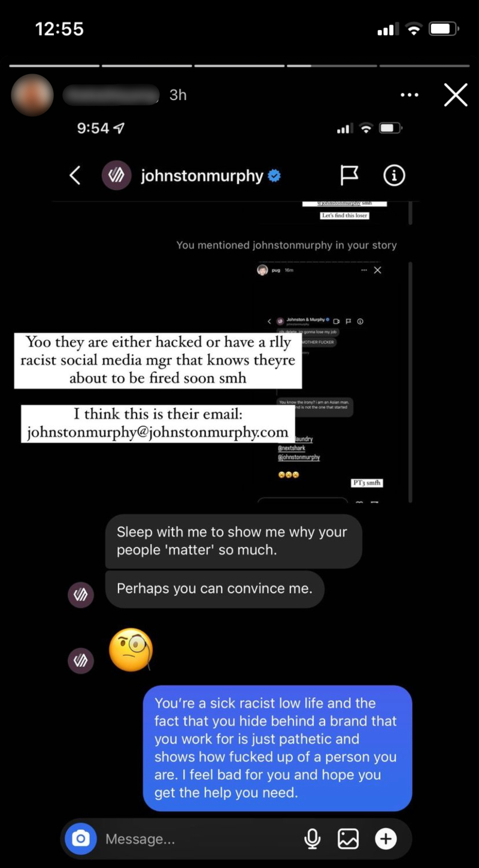Image resolution: width=479 pixels, height=868 pixels.
Task: Select the blue "You're a sick racist" message bubble
Action: pyautogui.click(x=277, y=748)
